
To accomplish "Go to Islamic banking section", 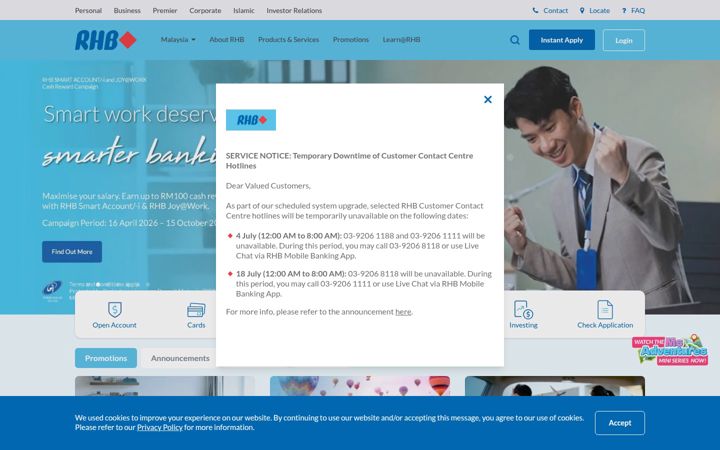I will pyautogui.click(x=243, y=10).
